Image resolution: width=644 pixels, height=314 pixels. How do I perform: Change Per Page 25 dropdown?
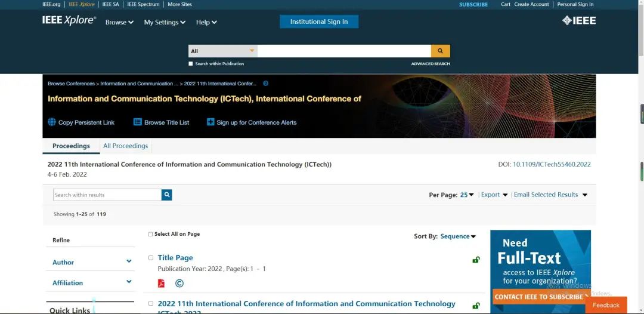[467, 195]
